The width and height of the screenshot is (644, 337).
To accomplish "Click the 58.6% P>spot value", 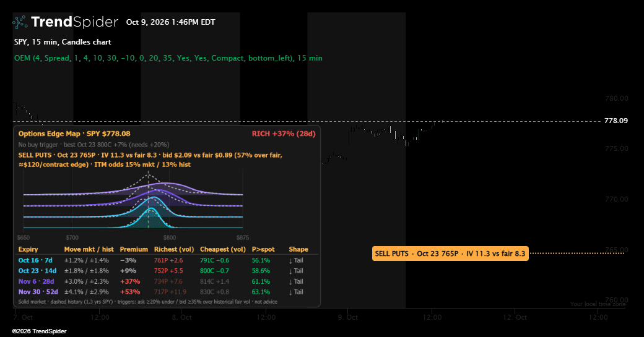I will (x=261, y=271).
